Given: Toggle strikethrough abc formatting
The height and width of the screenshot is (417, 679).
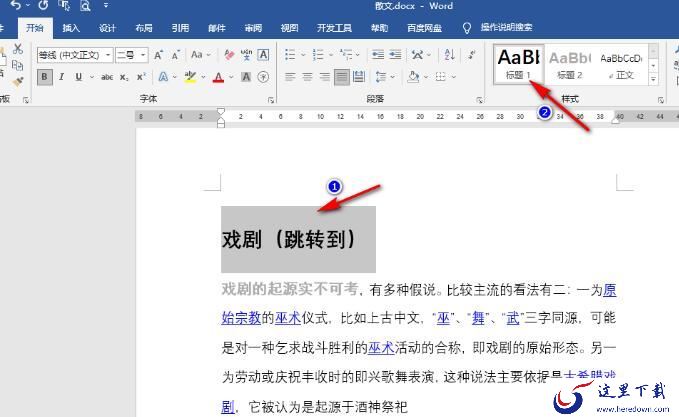Looking at the screenshot, I should pos(107,77).
